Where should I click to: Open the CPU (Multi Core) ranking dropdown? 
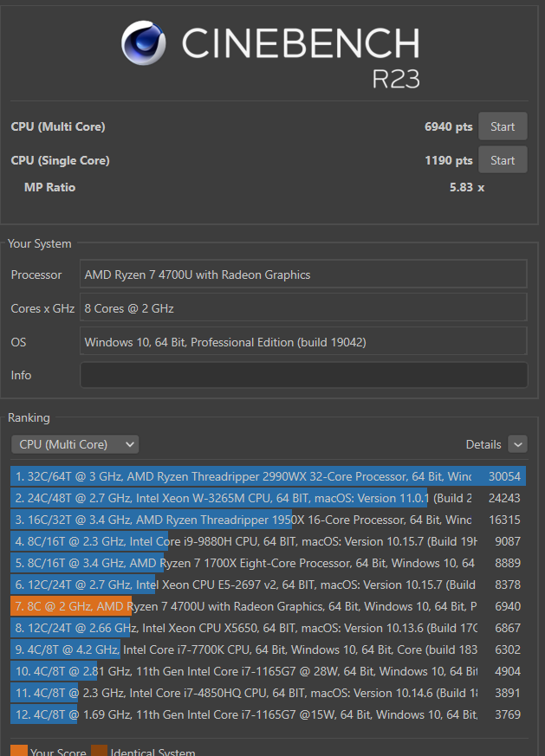click(75, 444)
